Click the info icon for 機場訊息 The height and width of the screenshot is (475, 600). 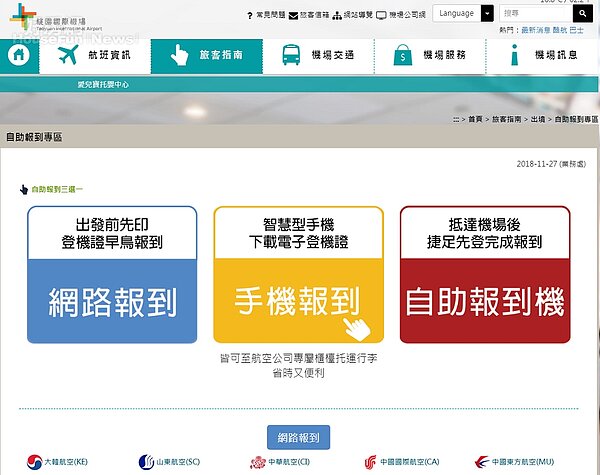(x=515, y=55)
